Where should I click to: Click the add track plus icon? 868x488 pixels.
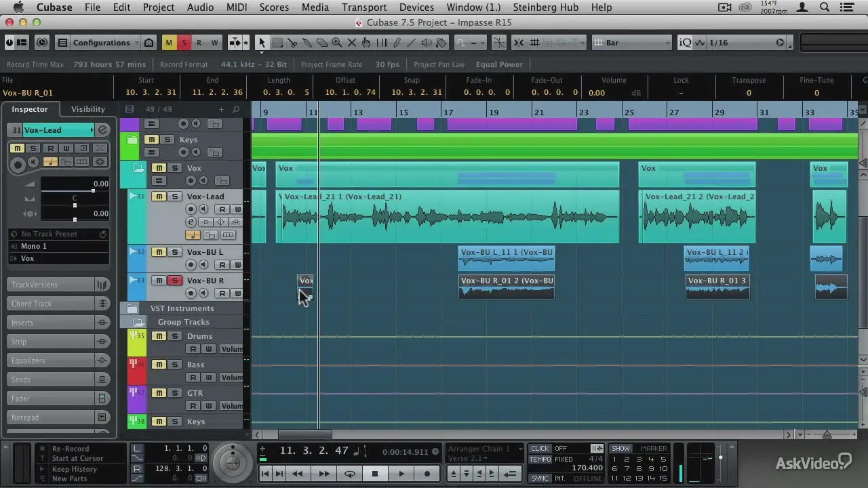221,109
